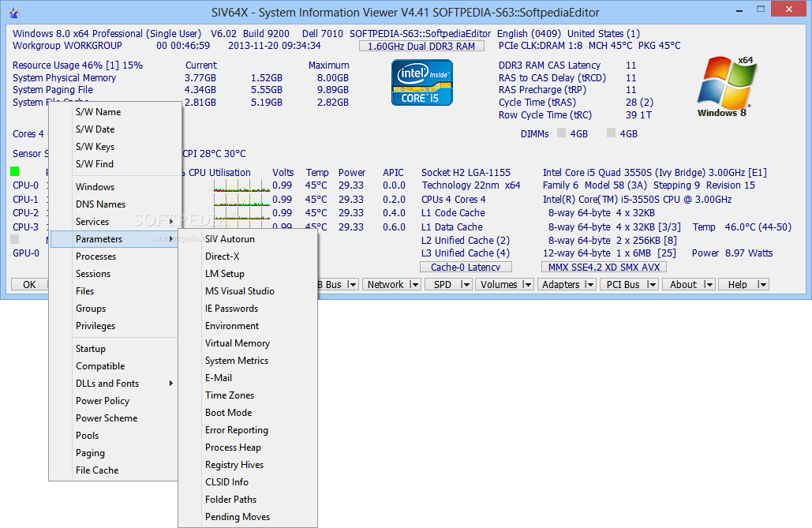Open the About button dropdown arrow

[x=709, y=284]
